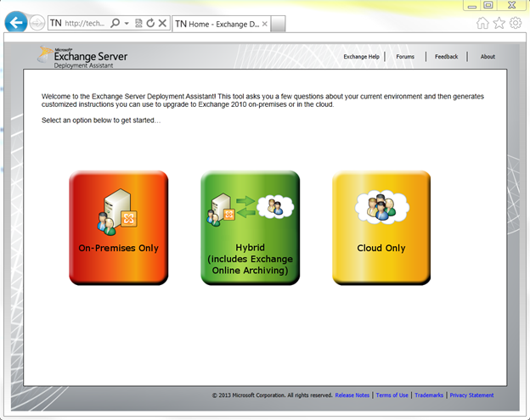Open the Feedback menu link

[x=446, y=57]
